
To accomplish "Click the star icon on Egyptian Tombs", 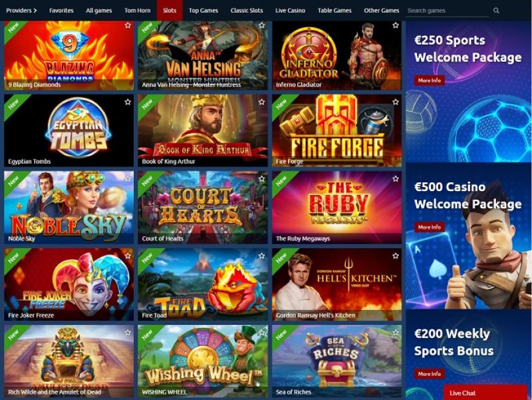I will (128, 102).
